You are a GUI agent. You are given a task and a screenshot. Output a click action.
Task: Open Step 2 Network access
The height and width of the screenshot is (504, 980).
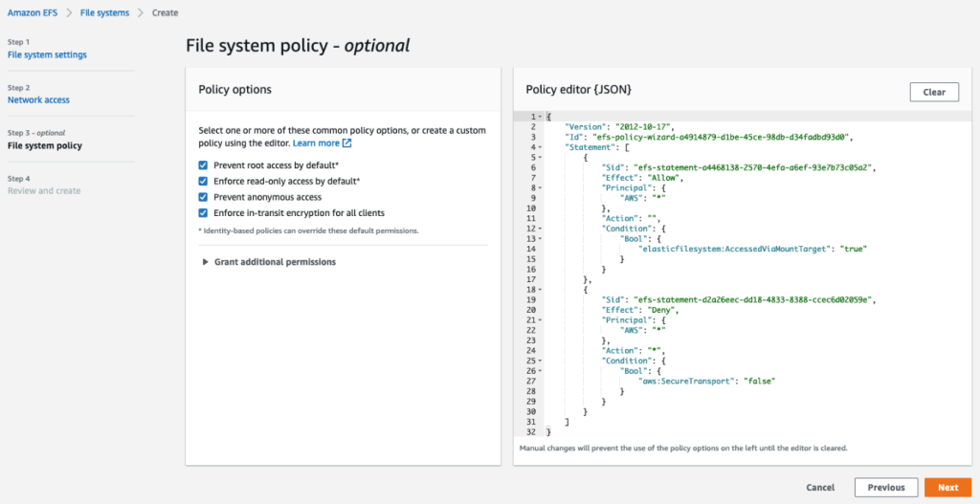pyautogui.click(x=38, y=99)
